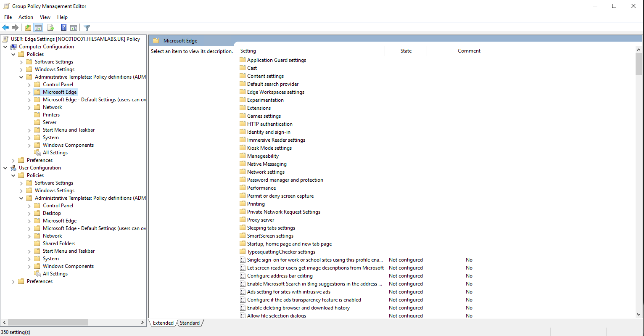Image resolution: width=644 pixels, height=336 pixels.
Task: Open the Extensions folder in the settings pane
Action: pyautogui.click(x=259, y=108)
